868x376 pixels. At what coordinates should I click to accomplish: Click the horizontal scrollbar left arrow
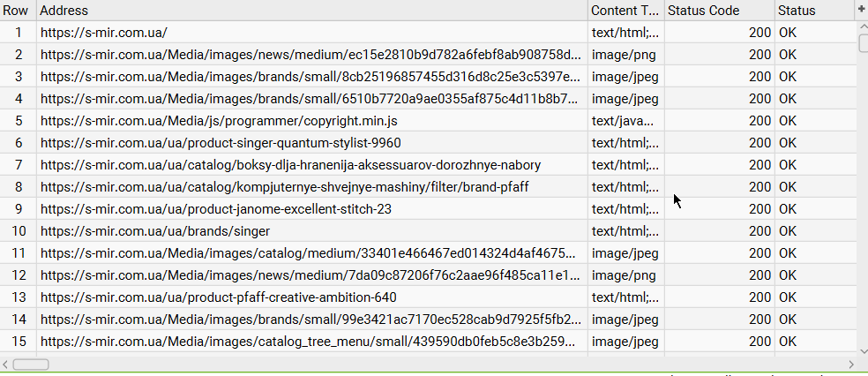[x=6, y=364]
